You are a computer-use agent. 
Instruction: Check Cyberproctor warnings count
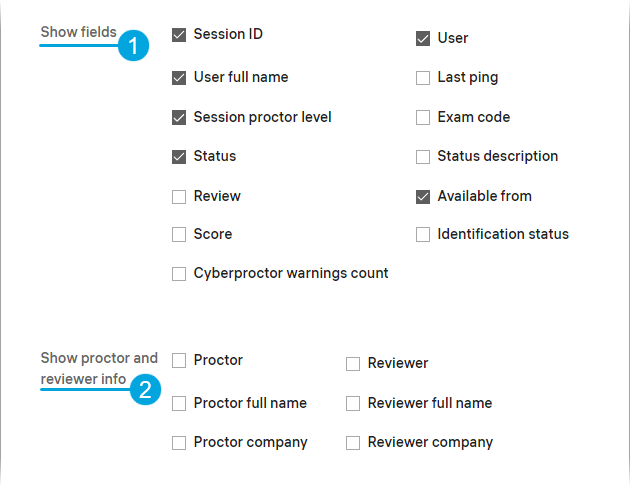[179, 274]
